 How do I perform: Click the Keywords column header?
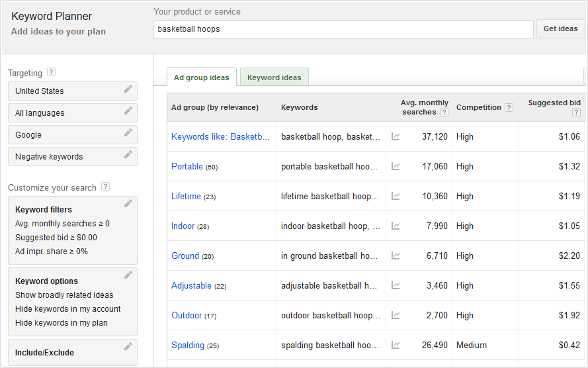pyautogui.click(x=299, y=107)
